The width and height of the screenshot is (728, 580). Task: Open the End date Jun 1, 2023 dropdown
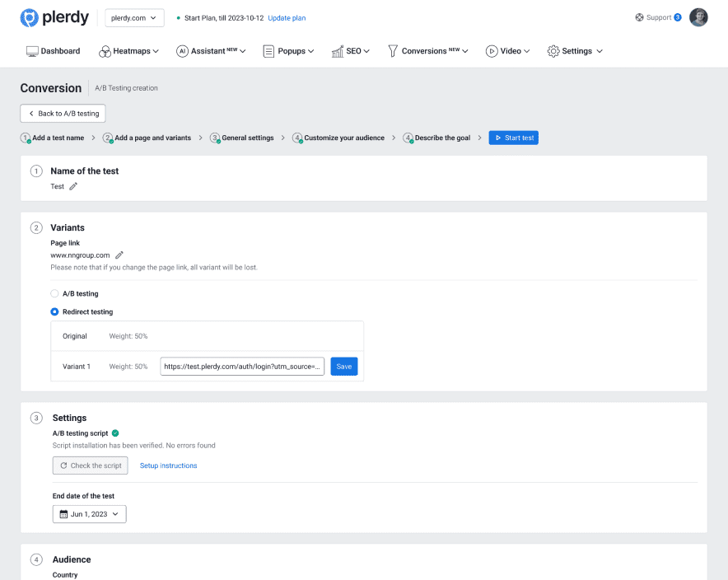point(90,514)
